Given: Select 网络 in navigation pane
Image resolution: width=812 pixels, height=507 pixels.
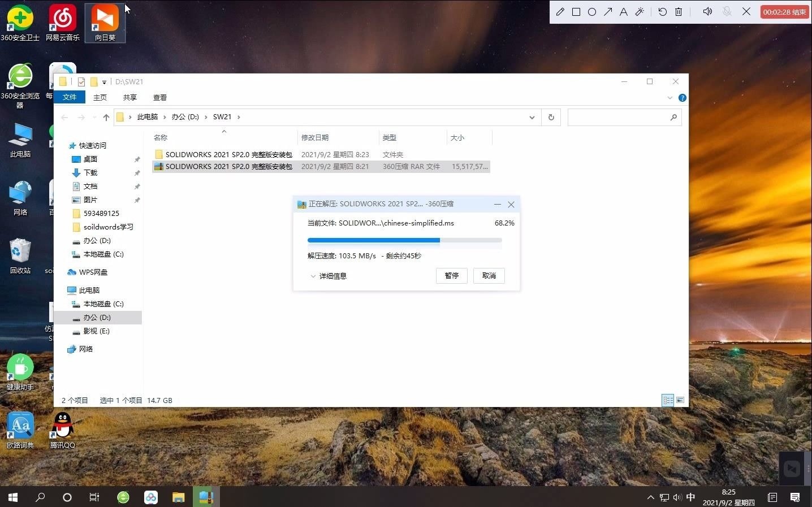Looking at the screenshot, I should point(85,349).
